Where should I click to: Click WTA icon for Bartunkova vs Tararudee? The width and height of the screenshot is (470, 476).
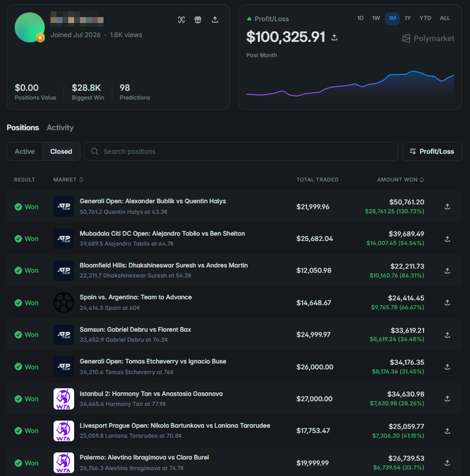(x=64, y=430)
